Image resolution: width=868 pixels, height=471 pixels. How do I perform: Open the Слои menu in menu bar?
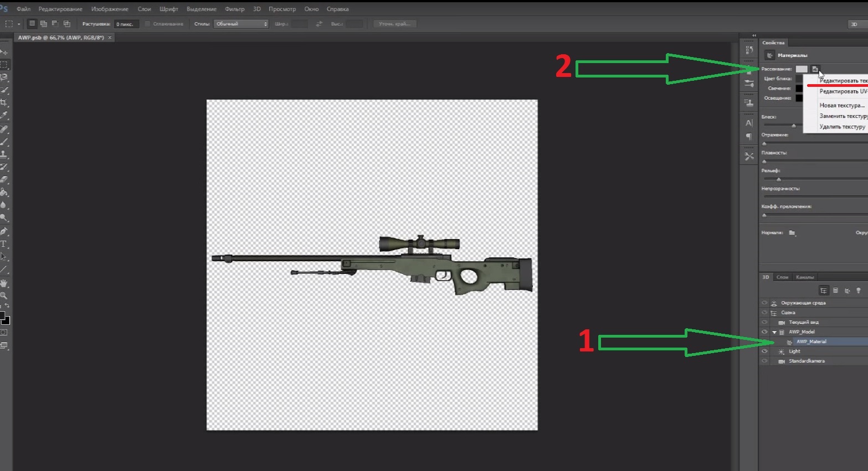(x=144, y=9)
